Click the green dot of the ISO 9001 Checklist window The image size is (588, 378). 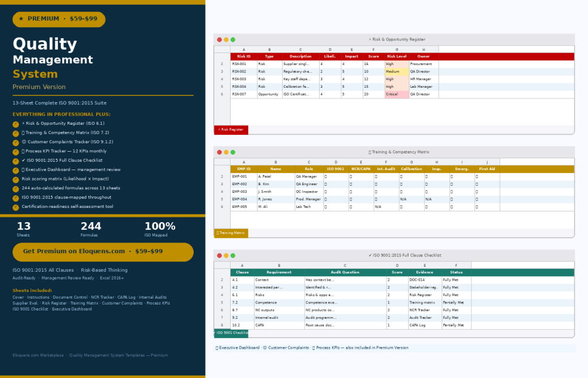tap(233, 256)
